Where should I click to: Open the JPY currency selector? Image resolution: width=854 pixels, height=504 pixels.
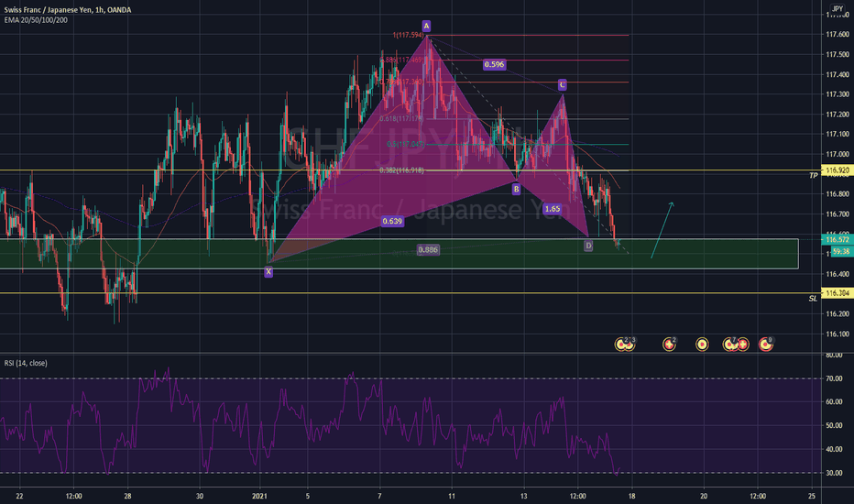(838, 9)
